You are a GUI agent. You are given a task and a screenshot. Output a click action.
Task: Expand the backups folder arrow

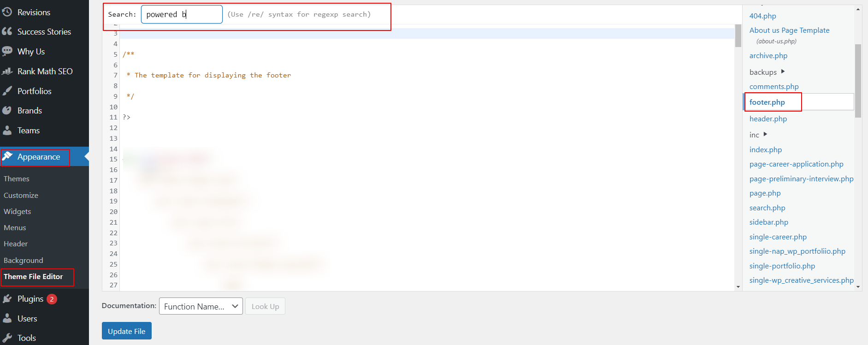pyautogui.click(x=783, y=71)
